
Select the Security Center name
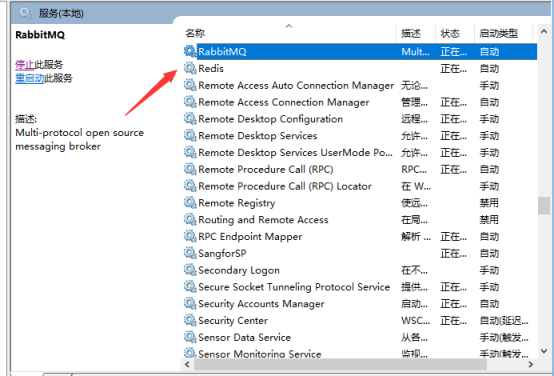[x=233, y=320]
